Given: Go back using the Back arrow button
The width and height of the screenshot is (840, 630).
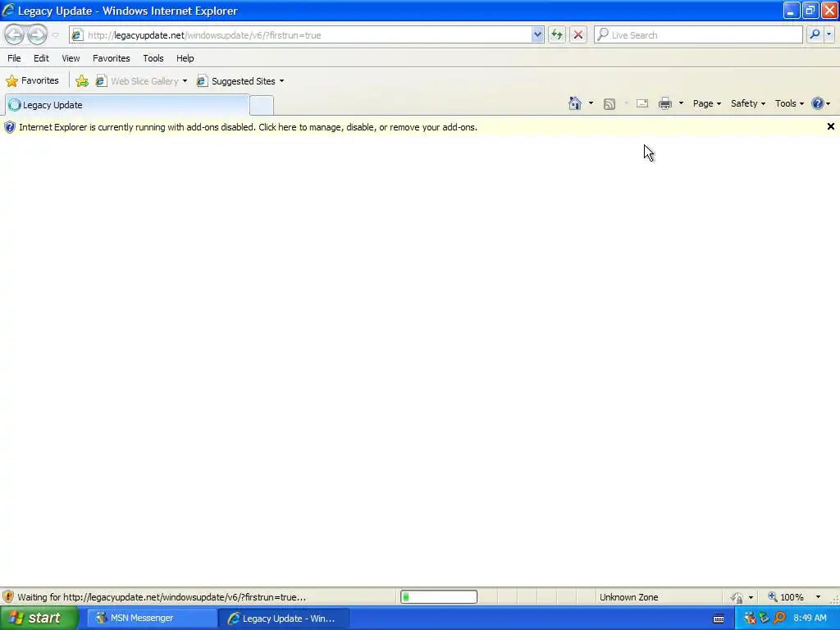Looking at the screenshot, I should click(x=15, y=34).
